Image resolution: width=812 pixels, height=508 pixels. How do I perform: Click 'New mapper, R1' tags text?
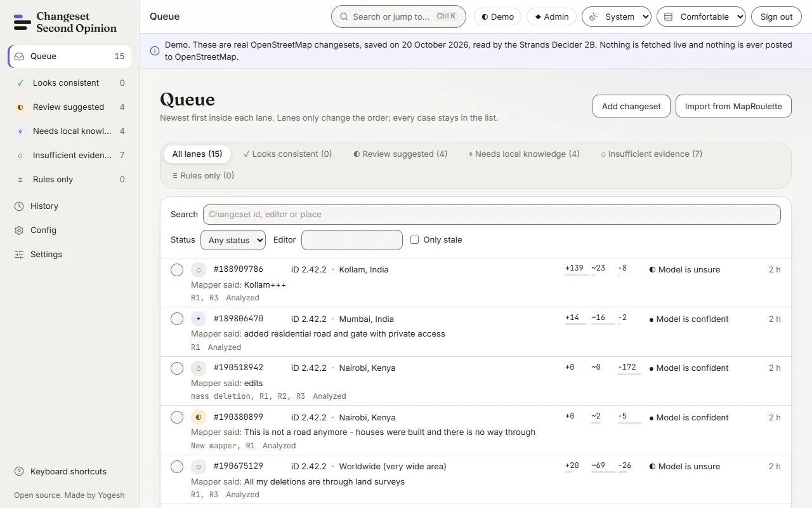[223, 446]
